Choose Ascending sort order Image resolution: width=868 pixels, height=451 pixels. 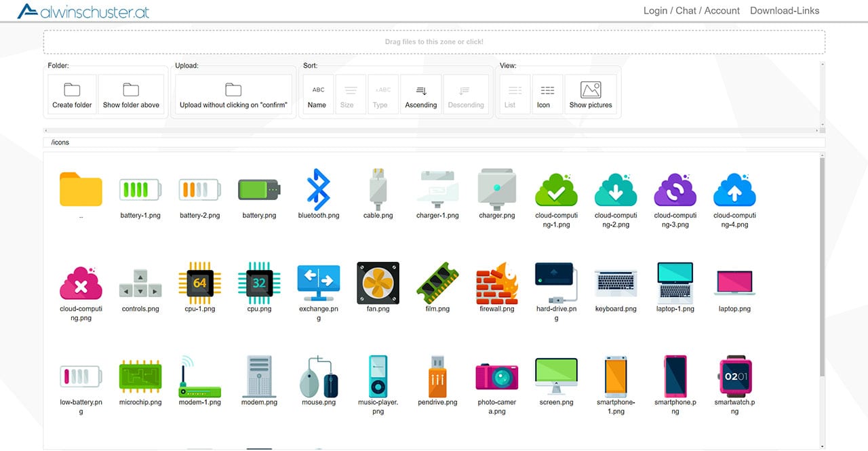(421, 94)
